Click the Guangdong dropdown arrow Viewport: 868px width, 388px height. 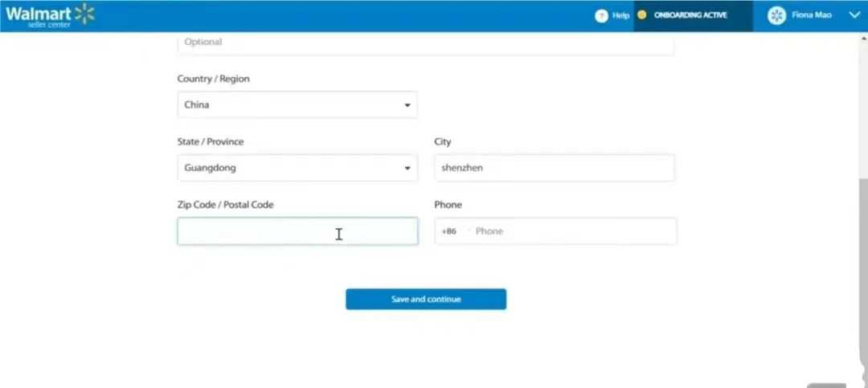pos(407,169)
